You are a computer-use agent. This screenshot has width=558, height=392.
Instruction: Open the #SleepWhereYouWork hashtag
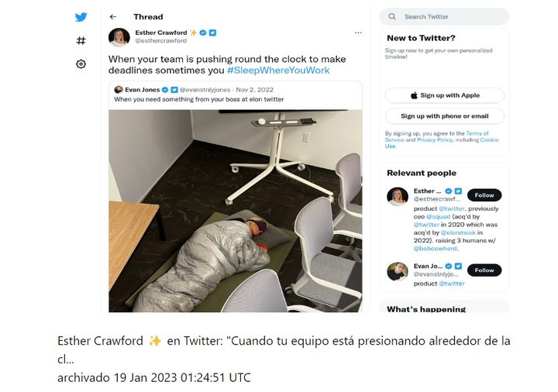click(278, 70)
